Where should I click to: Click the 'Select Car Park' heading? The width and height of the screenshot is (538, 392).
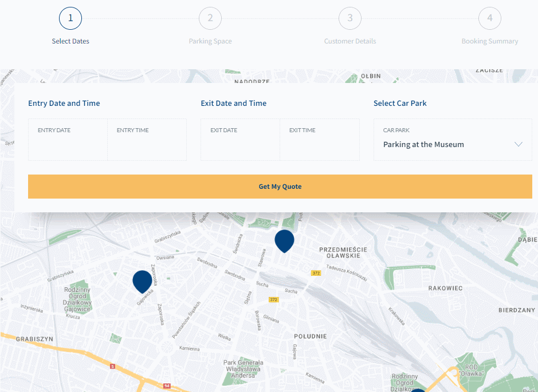pos(400,103)
